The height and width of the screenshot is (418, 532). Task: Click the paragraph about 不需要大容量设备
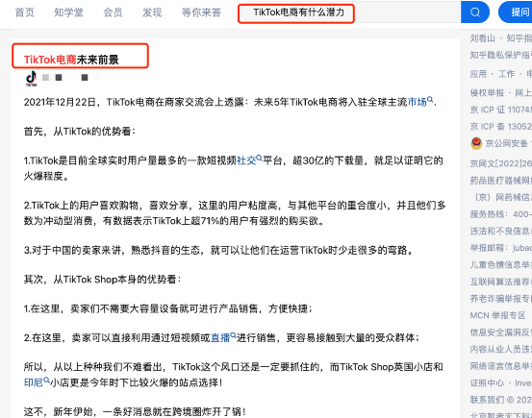[x=168, y=308]
